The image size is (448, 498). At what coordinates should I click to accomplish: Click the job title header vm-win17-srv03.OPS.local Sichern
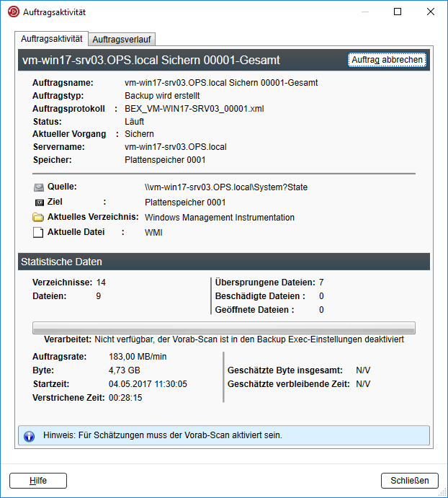click(x=151, y=61)
